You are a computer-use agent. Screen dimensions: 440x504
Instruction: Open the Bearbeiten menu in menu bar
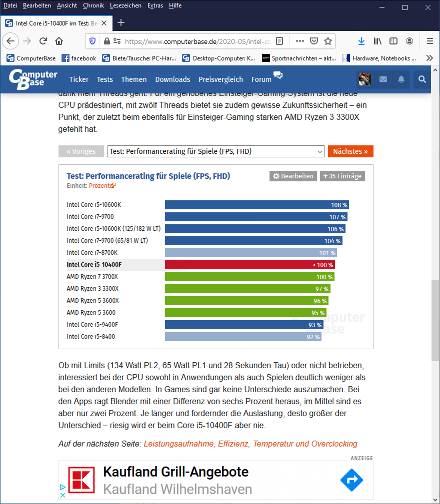point(36,5)
